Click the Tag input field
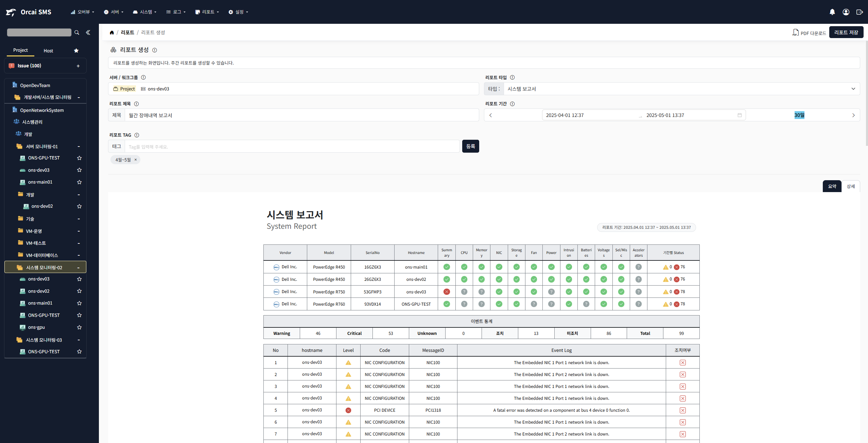Screen dimensions: 868x443 [x=292, y=147]
